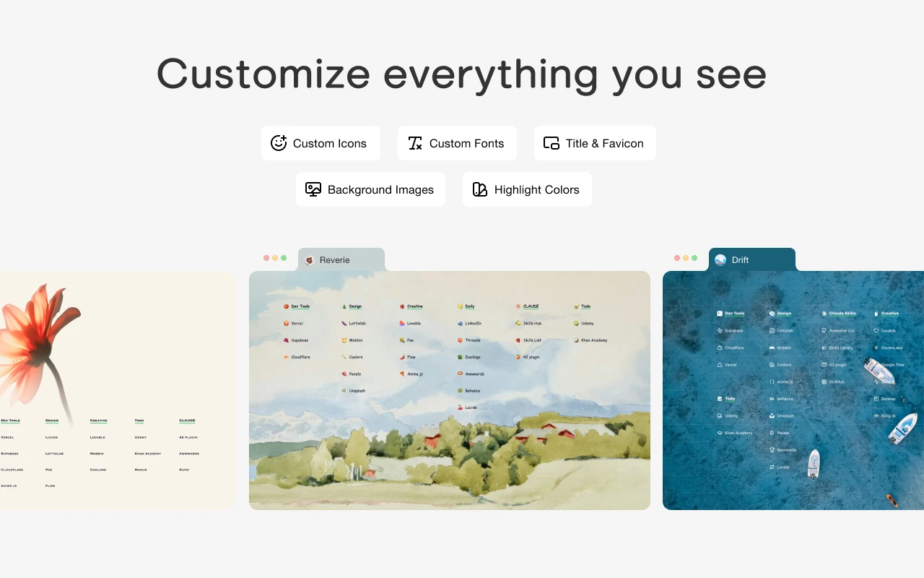This screenshot has width=924, height=578.
Task: Open Khan Academy link in Reverie
Action: point(594,340)
